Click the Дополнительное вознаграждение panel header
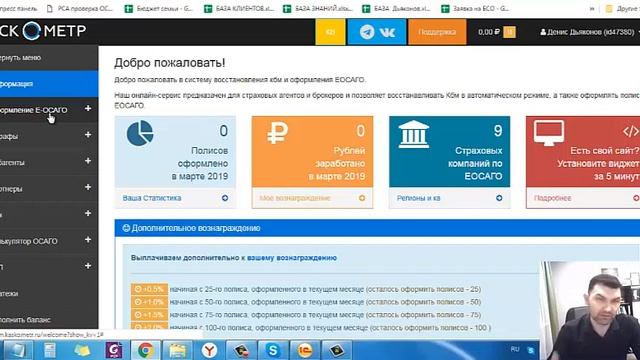 click(377, 228)
